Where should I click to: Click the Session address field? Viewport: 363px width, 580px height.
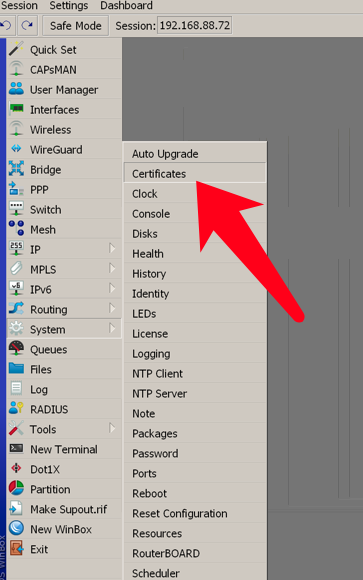195,25
